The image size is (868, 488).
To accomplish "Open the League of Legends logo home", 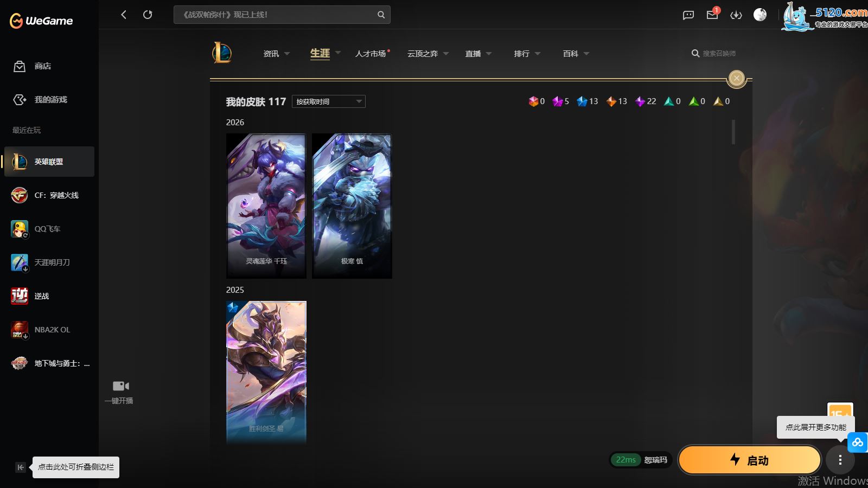I will pyautogui.click(x=222, y=53).
